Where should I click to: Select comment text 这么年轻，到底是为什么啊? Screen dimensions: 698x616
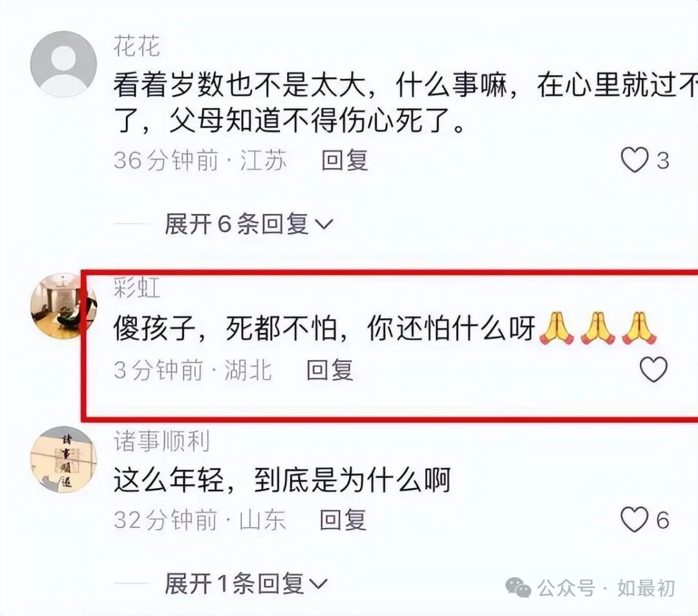(282, 480)
